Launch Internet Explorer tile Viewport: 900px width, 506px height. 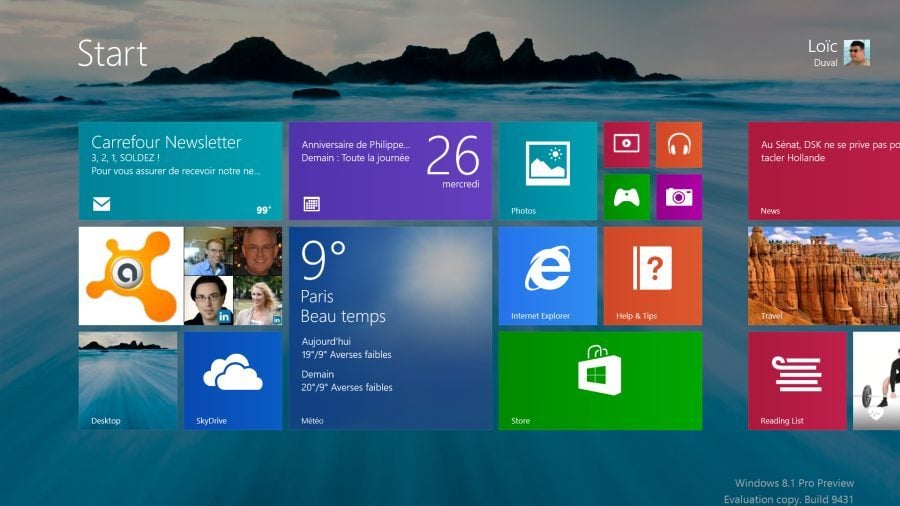tap(548, 275)
